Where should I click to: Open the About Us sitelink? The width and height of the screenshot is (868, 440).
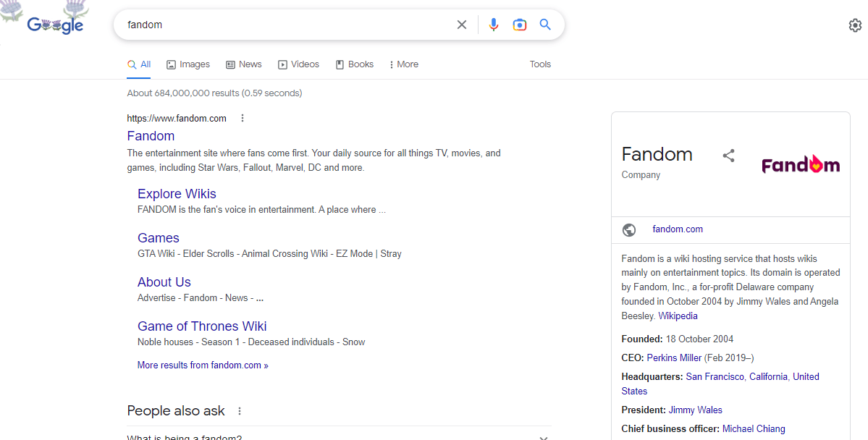pyautogui.click(x=164, y=282)
